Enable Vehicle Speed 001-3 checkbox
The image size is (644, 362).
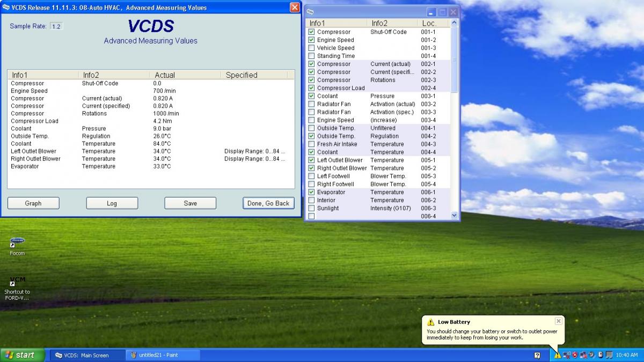pos(311,48)
